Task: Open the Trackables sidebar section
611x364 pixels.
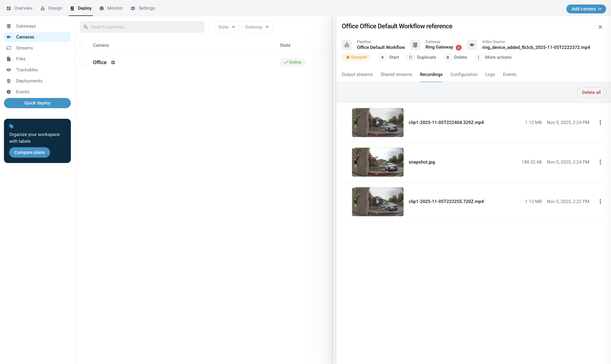Action: coord(27,70)
